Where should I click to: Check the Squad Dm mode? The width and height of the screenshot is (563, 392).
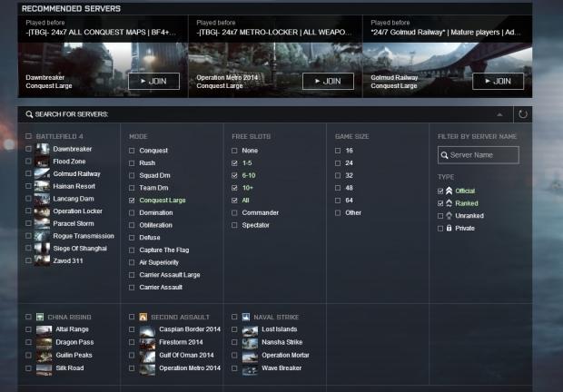[132, 175]
